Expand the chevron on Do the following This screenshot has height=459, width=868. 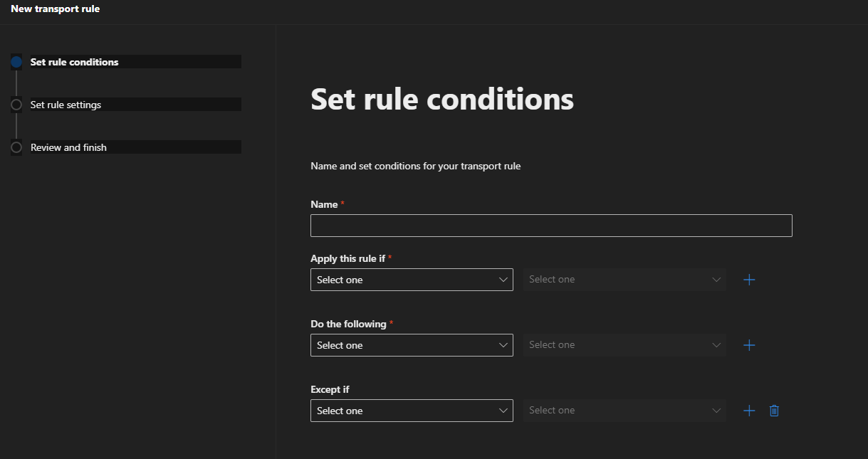pyautogui.click(x=503, y=345)
